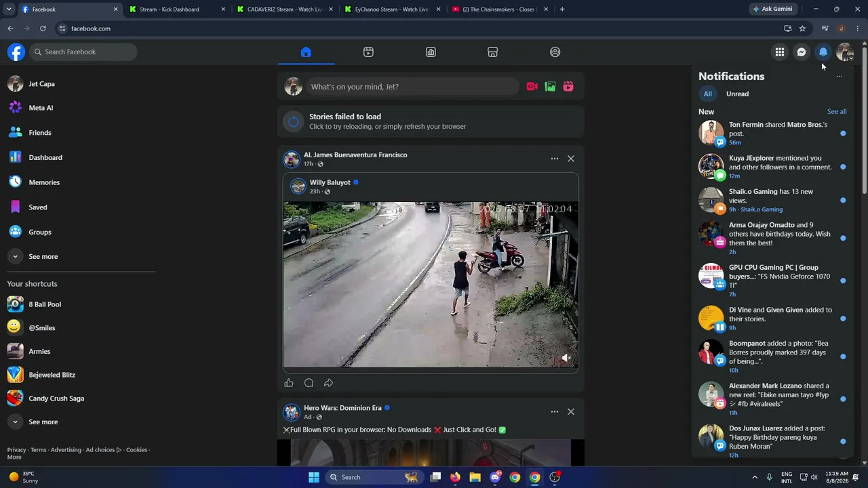This screenshot has height=488, width=868.
Task: Open Ask Gemini button
Action: (772, 9)
